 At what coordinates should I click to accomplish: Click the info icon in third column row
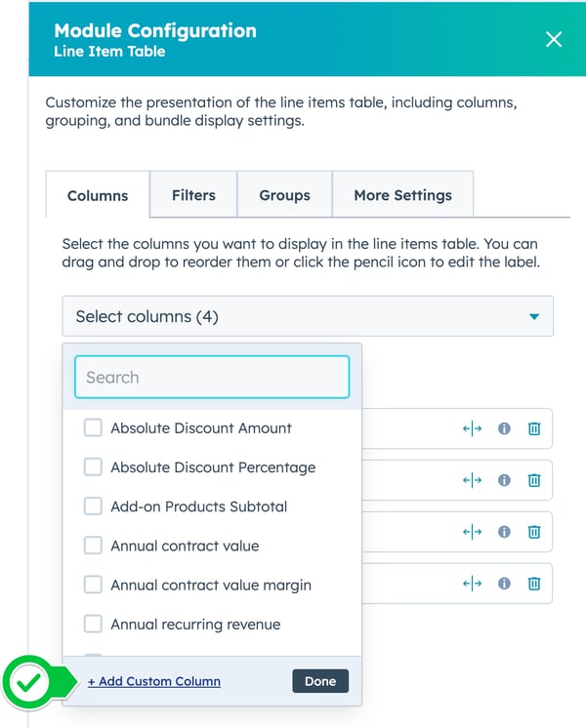point(504,532)
